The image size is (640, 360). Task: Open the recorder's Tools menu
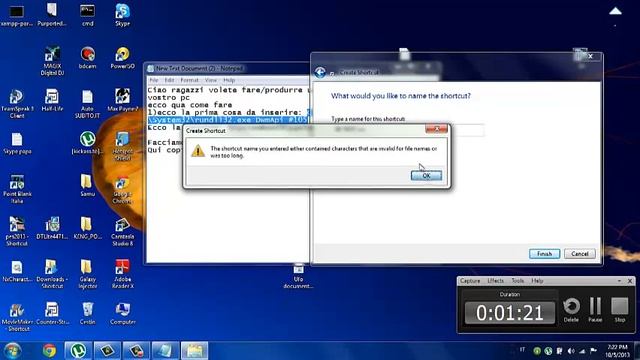coord(518,281)
